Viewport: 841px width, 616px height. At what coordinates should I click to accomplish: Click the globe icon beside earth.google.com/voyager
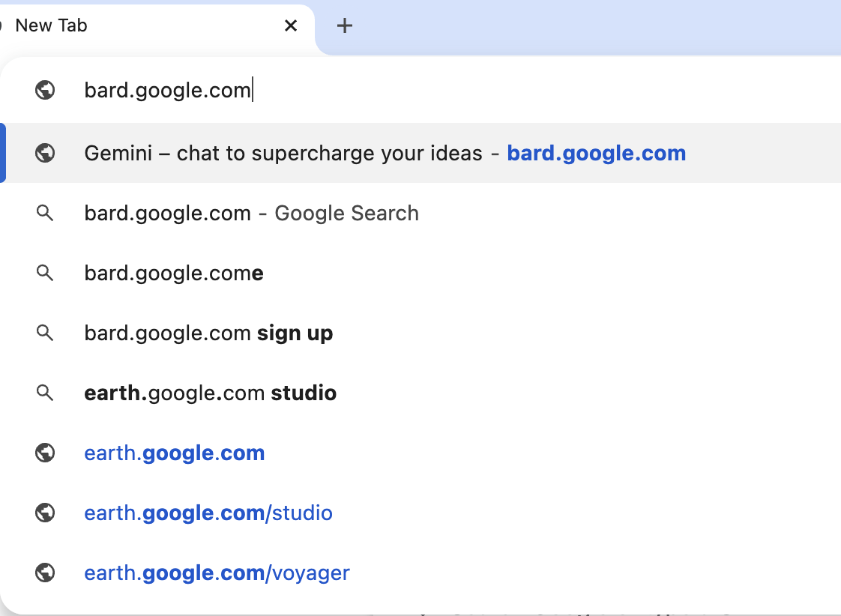click(x=45, y=573)
